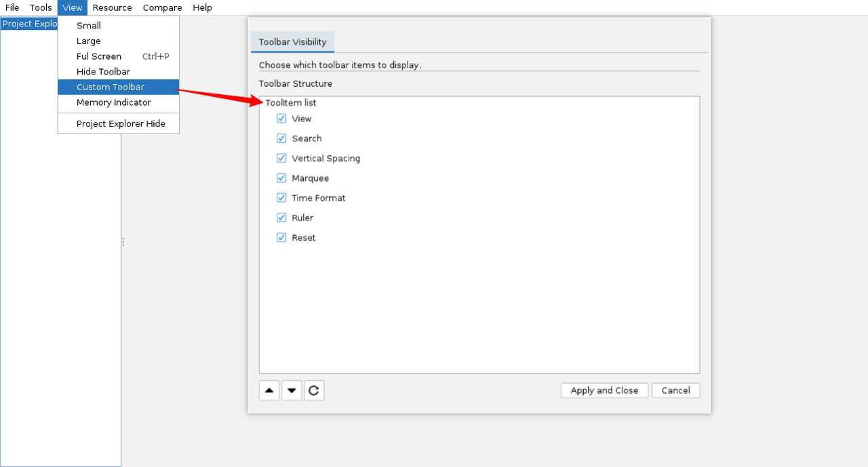Disable the Ruler toolbar item

coord(281,218)
